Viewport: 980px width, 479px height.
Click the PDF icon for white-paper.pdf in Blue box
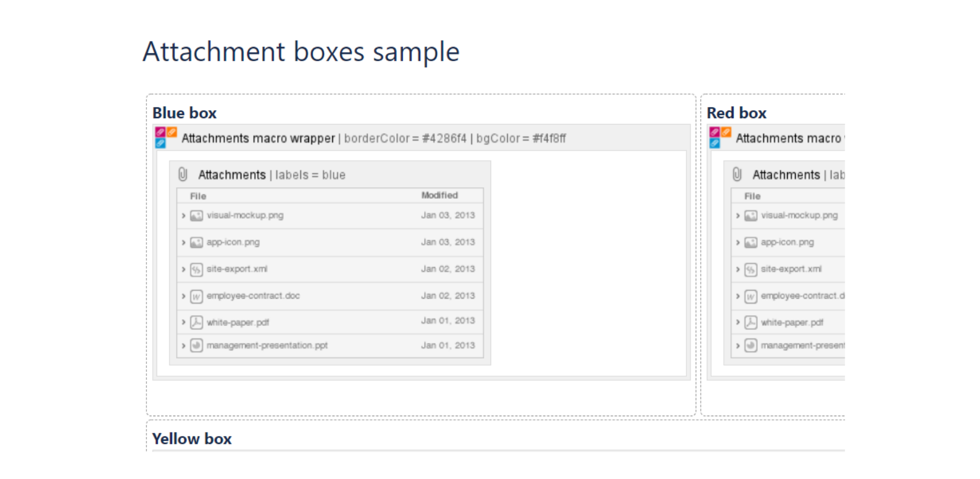tap(197, 322)
